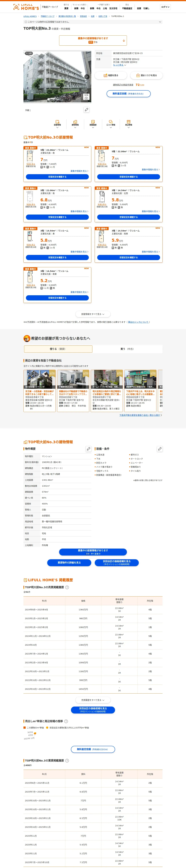Open 投資 in the top navigation
The height and width of the screenshot is (868, 186).
[x=139, y=8]
